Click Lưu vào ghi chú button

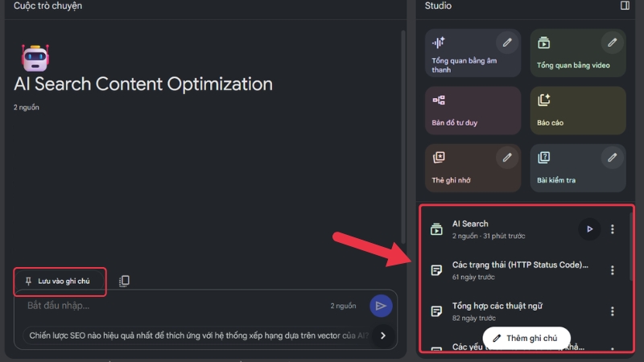(x=60, y=281)
